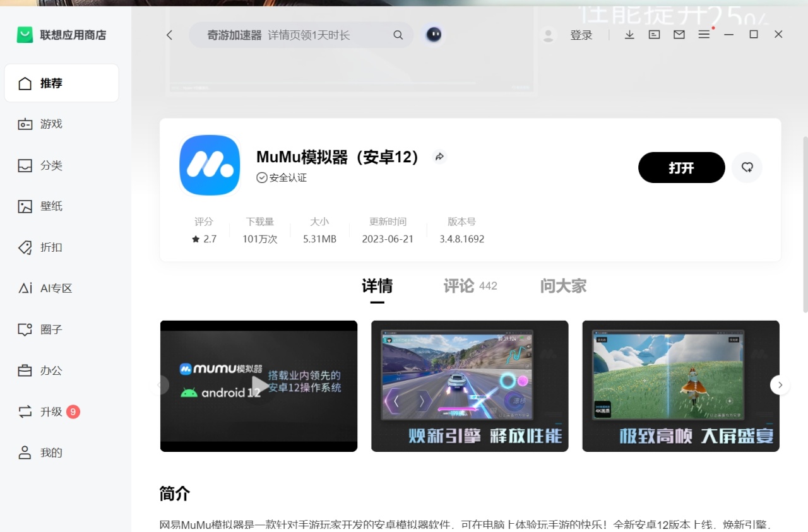The height and width of the screenshot is (532, 808).
Task: Show next screenshots with right arrow
Action: point(780,385)
